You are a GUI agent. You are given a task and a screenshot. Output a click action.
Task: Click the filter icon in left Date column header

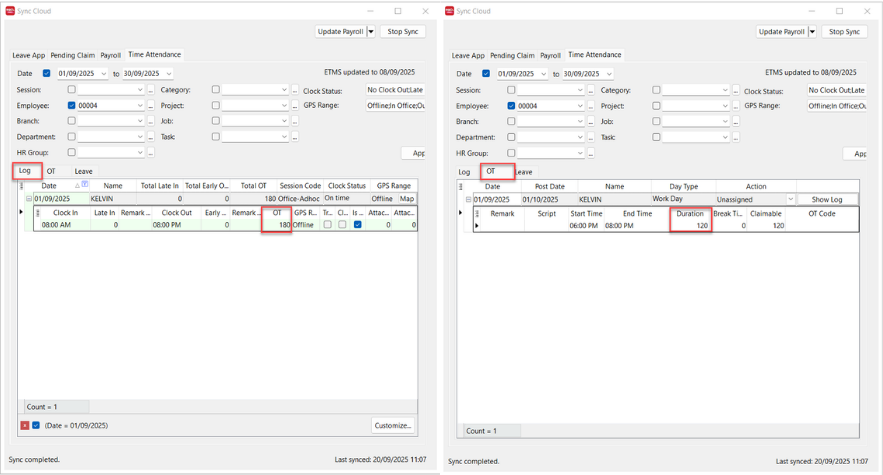click(x=85, y=185)
